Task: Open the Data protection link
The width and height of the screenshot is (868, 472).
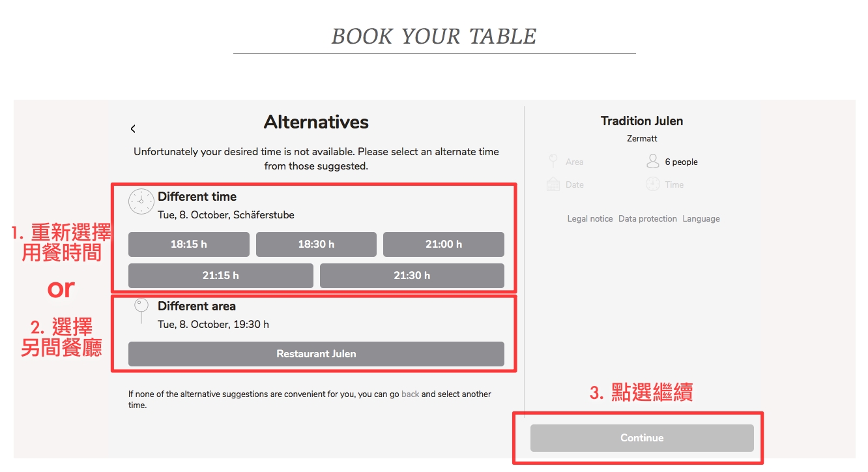Action: click(648, 219)
